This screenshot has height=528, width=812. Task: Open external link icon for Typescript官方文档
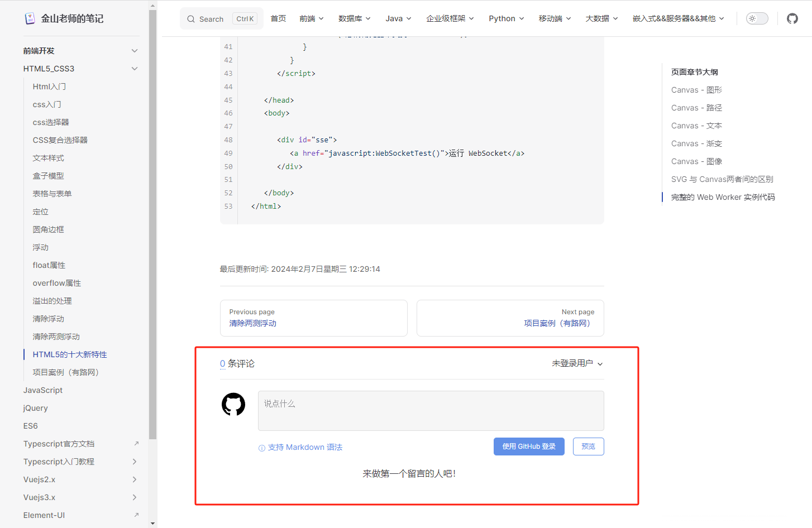tap(136, 444)
